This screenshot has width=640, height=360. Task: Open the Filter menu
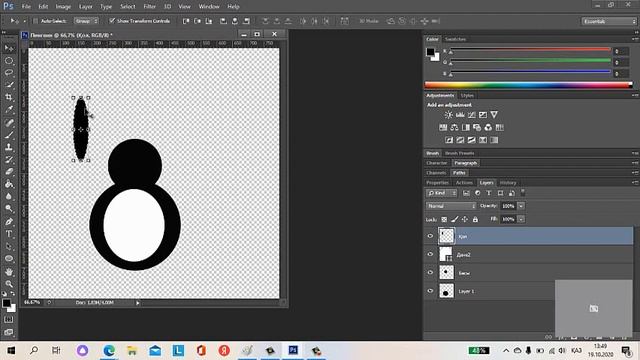[149, 7]
